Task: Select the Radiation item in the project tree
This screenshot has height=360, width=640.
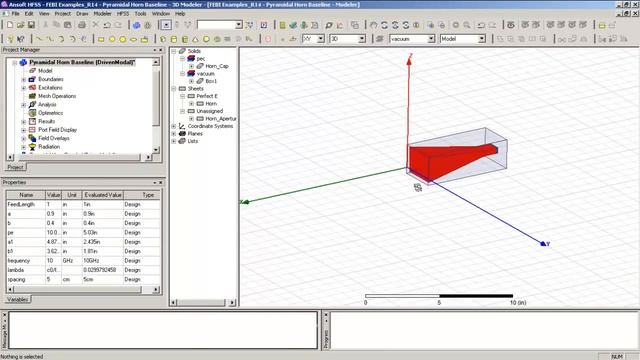Action: [x=49, y=147]
